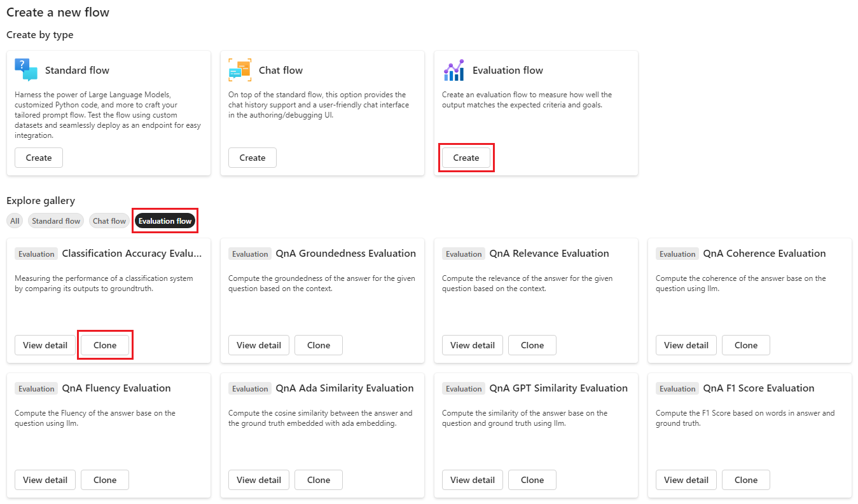View detail of QnA Relevance Evaluation
858x504 pixels.
click(473, 345)
